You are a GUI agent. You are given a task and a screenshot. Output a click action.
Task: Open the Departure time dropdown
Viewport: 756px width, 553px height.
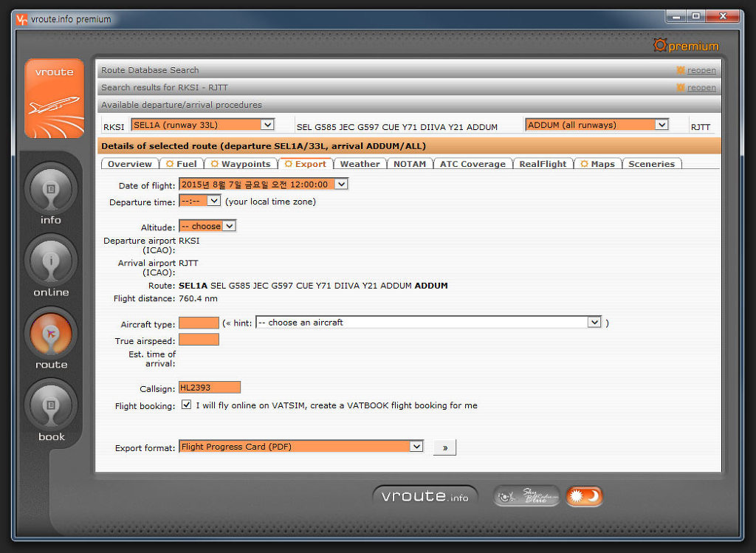click(199, 201)
